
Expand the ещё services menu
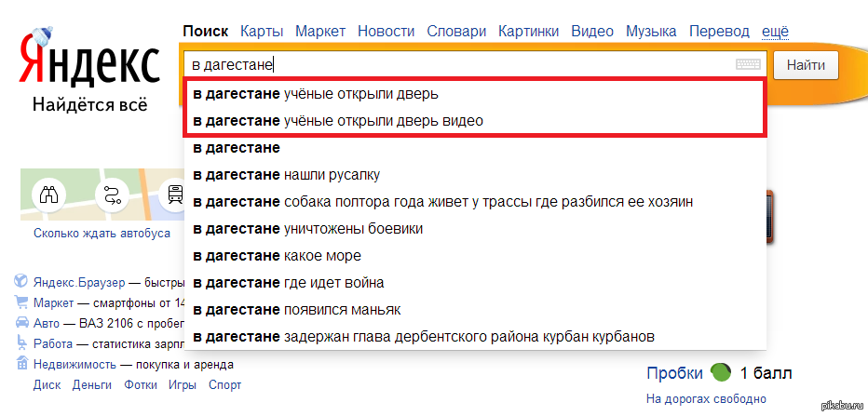(x=775, y=32)
